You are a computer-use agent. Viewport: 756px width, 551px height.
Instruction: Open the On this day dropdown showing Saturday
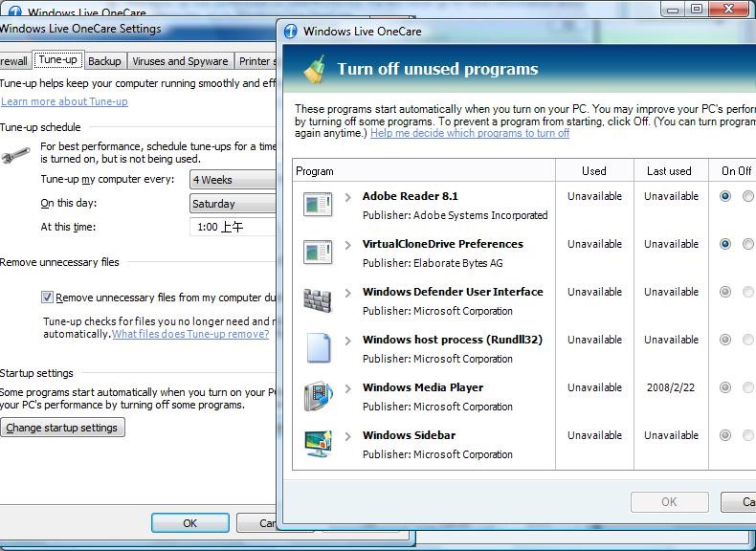[x=233, y=204]
